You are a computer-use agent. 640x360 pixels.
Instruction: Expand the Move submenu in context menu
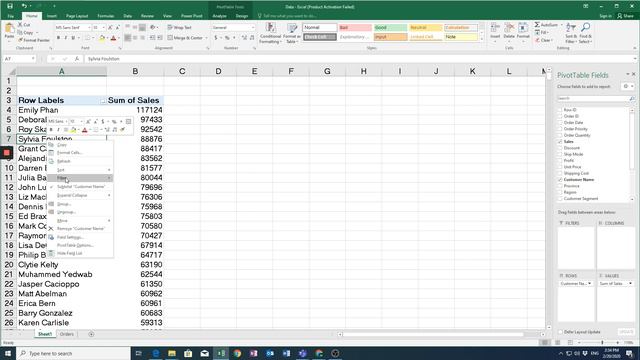[80, 220]
